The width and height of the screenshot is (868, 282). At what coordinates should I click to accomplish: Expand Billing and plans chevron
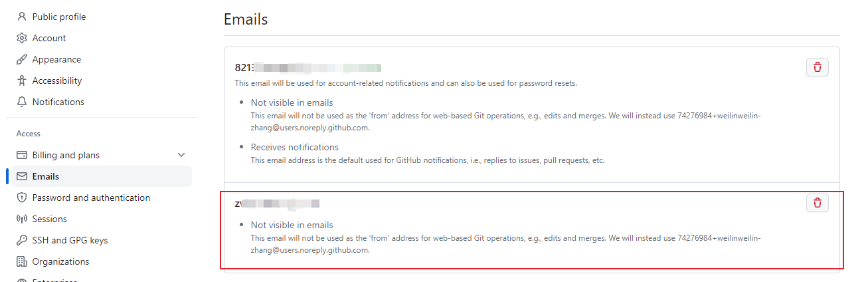click(x=181, y=155)
